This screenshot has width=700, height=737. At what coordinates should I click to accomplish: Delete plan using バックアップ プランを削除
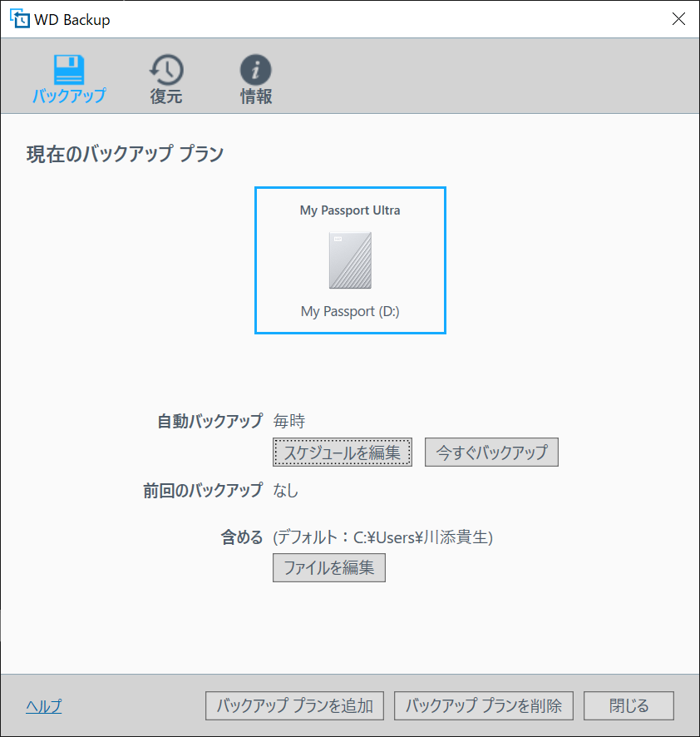[484, 705]
